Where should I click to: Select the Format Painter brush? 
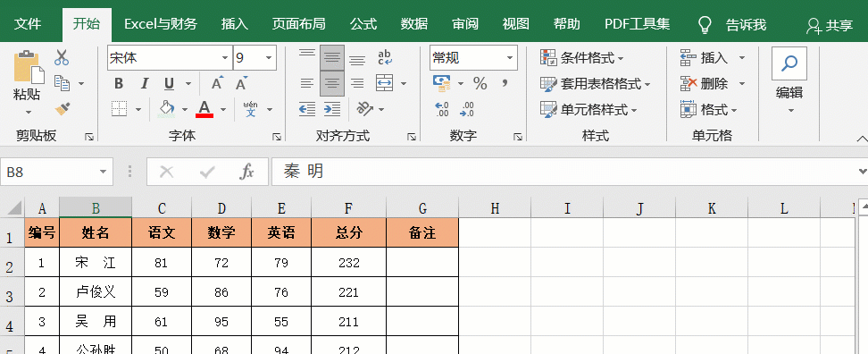(62, 108)
